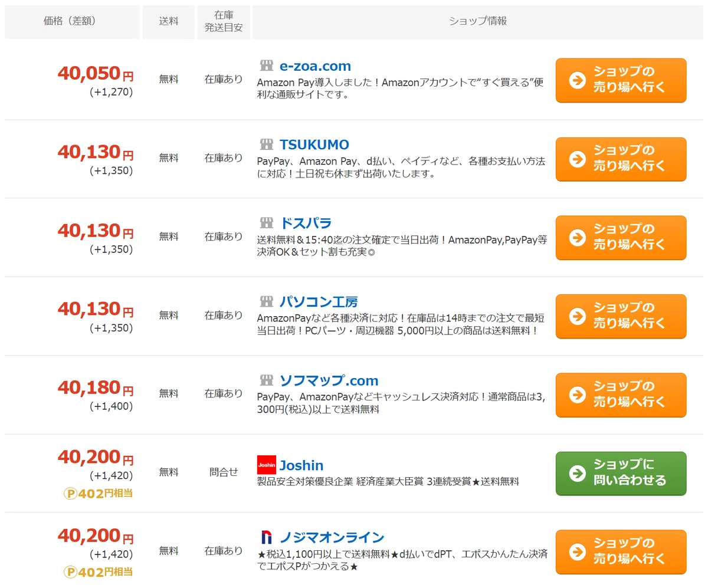Screen dimensions: 708x588
Task: Open the e-zoa.com shop link
Action: point(315,66)
